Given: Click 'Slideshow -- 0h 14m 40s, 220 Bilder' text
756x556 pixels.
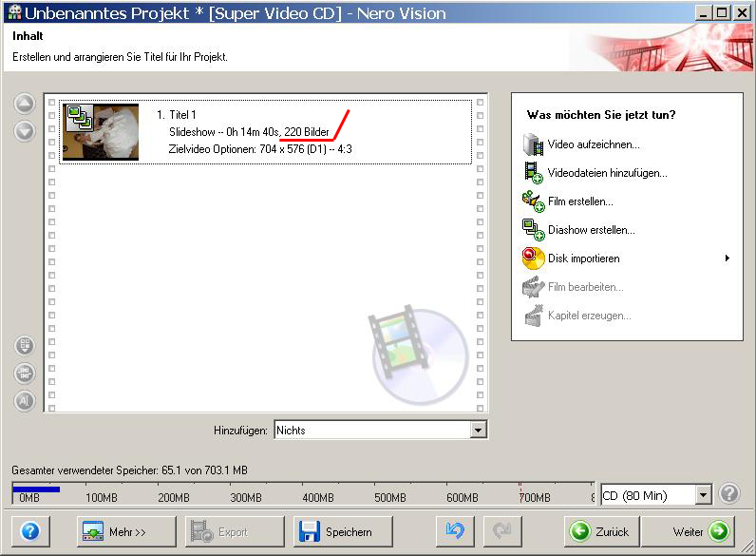Looking at the screenshot, I should point(249,132).
